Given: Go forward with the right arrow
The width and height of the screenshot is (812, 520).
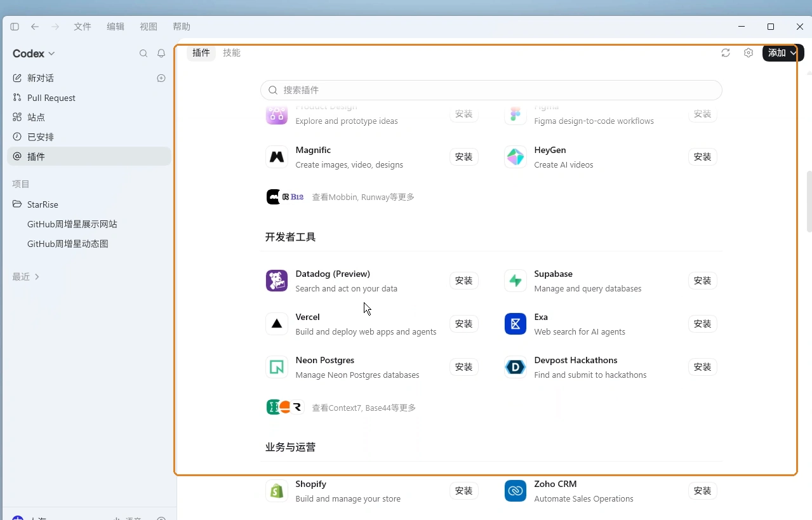Looking at the screenshot, I should click(x=55, y=27).
